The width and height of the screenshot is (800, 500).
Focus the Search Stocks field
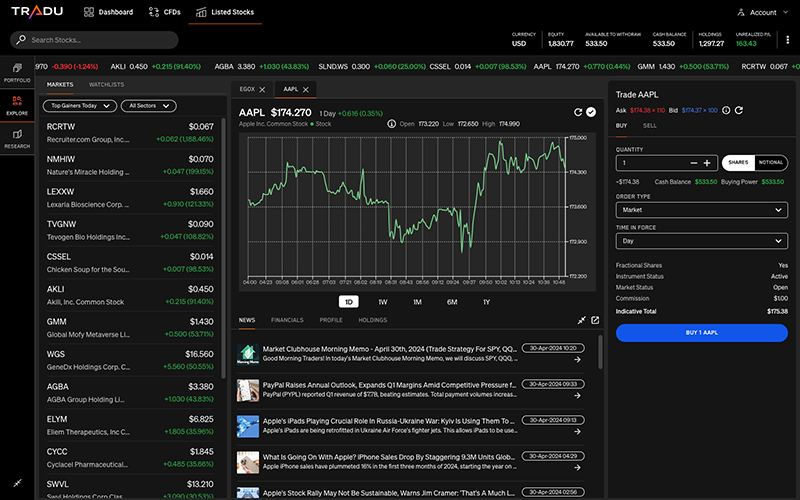pos(94,40)
